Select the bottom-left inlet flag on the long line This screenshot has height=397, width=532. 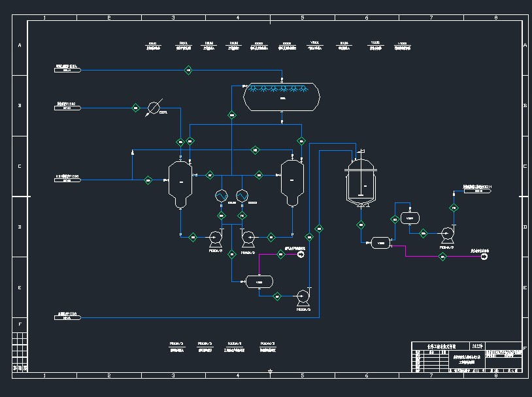pos(67,318)
